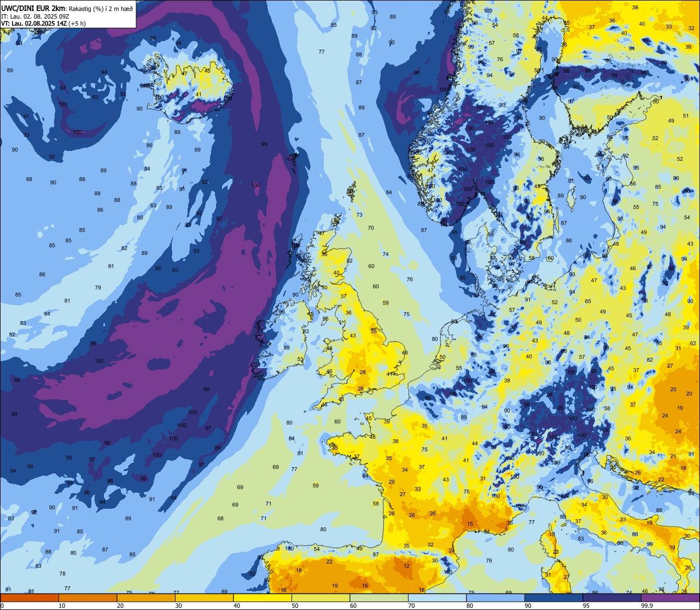This screenshot has height=610, width=700.
Task: Click the 95–99.9% dark navy legend swatch
Action: 612,597
